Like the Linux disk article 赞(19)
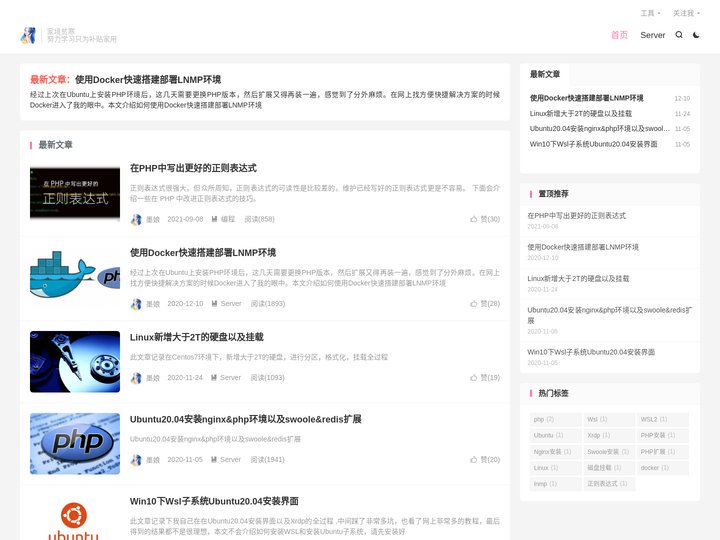720x540 pixels. 485,377
